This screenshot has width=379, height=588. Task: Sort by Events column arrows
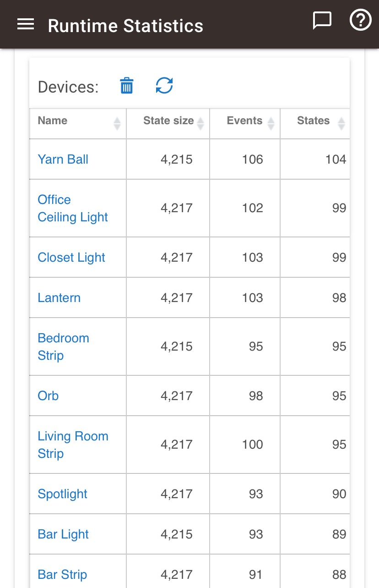[x=271, y=123]
